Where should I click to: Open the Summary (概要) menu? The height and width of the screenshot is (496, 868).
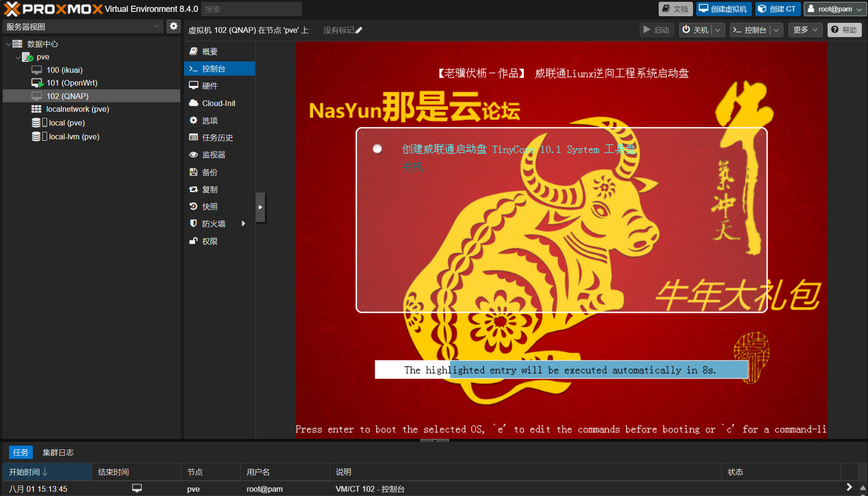(219, 51)
